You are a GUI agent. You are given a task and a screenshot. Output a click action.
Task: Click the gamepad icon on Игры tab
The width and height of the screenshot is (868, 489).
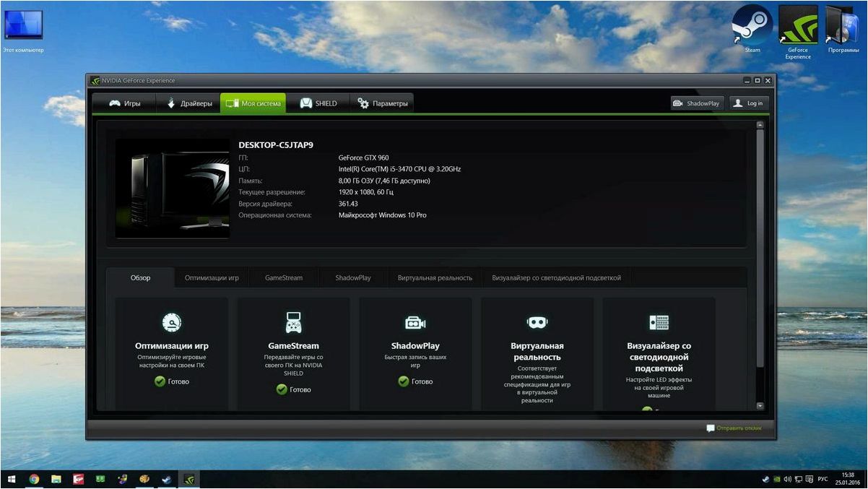(x=114, y=103)
